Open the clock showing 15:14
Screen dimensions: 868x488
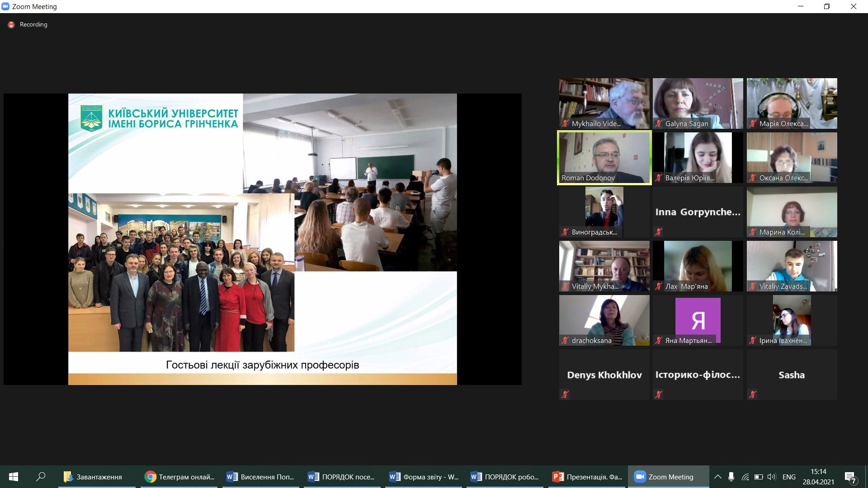[x=818, y=477]
